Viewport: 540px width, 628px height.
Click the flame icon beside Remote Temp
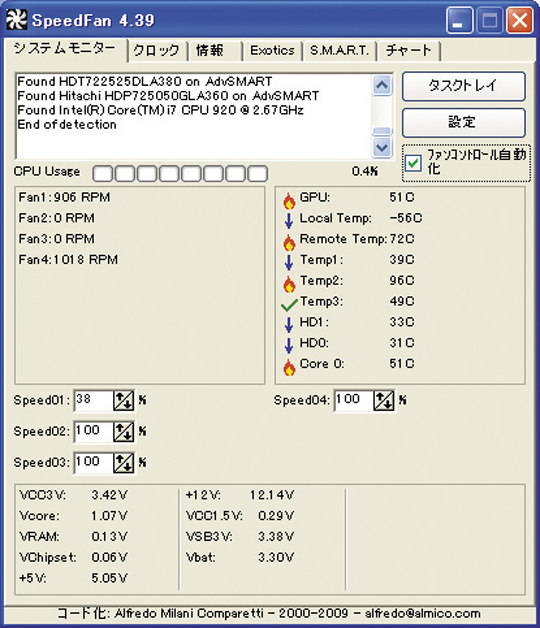click(x=289, y=242)
